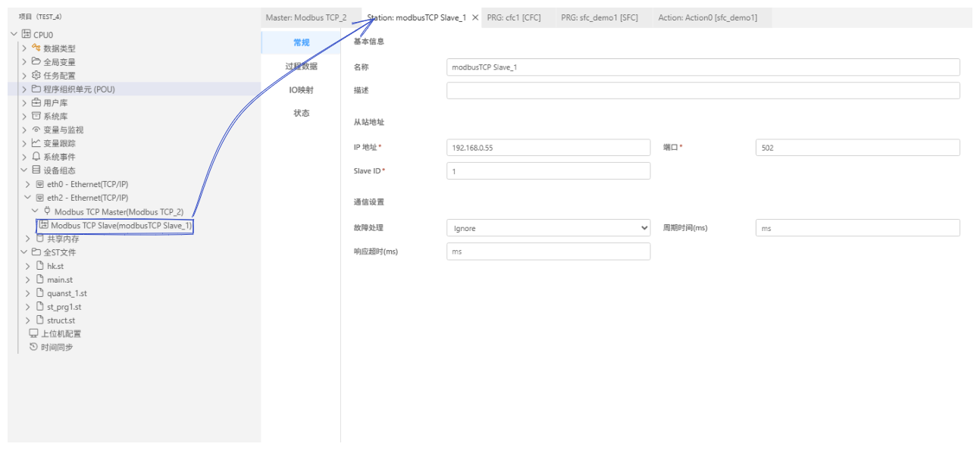This screenshot has height=450, width=980.
Task: Click the IP 地址 input field
Action: tap(548, 148)
